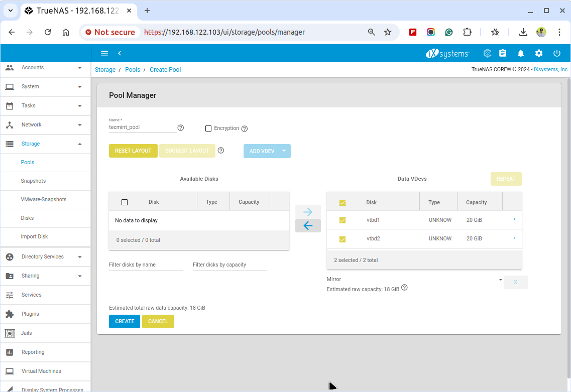Remove vdev with the X button
The width and height of the screenshot is (571, 392).
[x=515, y=282]
